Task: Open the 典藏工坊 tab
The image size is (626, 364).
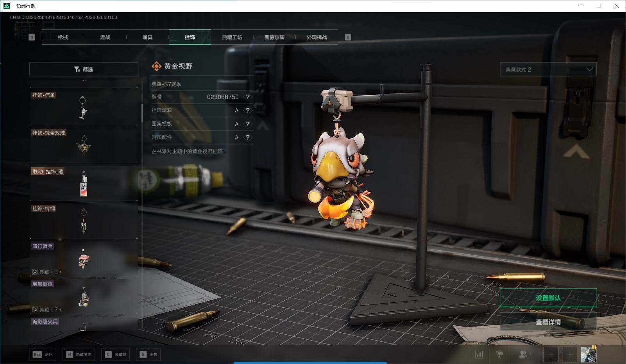Action: [x=232, y=37]
